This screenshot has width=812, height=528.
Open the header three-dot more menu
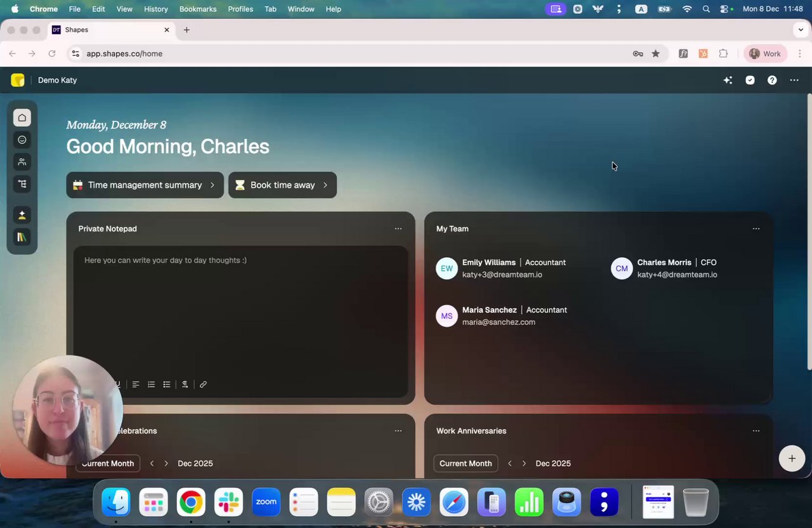click(x=794, y=80)
